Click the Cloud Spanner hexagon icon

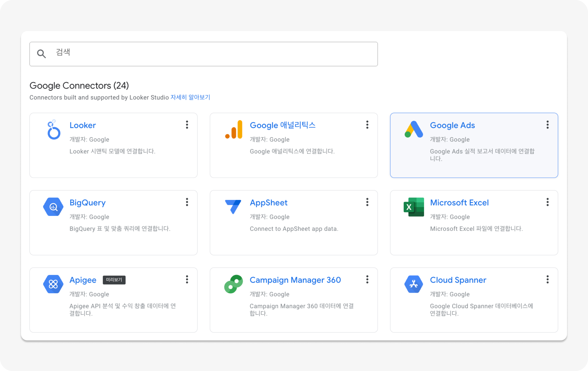click(x=414, y=284)
